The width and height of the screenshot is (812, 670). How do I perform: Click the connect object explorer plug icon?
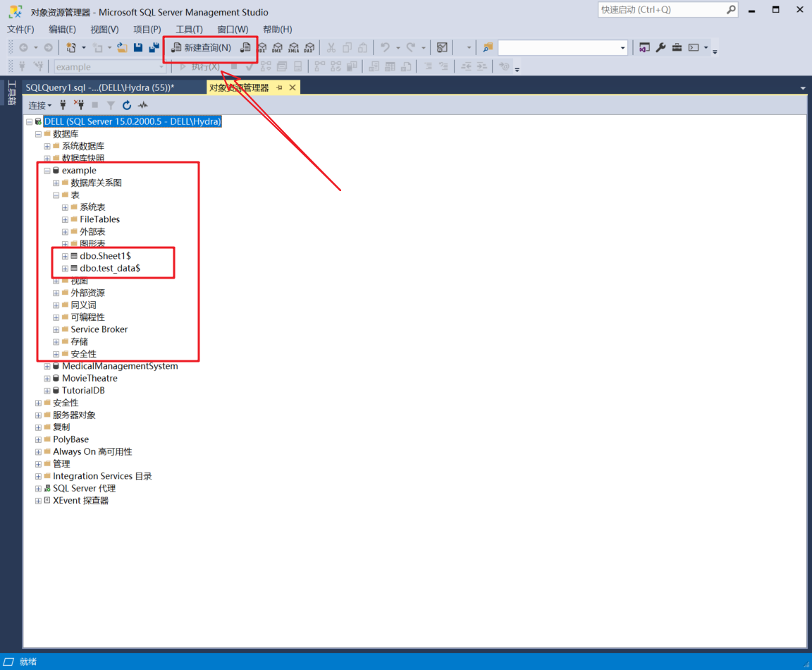coord(63,105)
